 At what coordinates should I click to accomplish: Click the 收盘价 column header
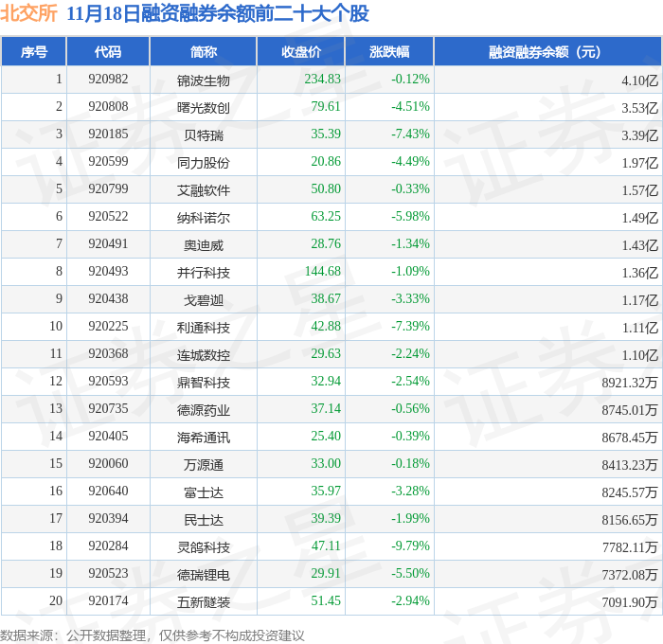(x=301, y=51)
